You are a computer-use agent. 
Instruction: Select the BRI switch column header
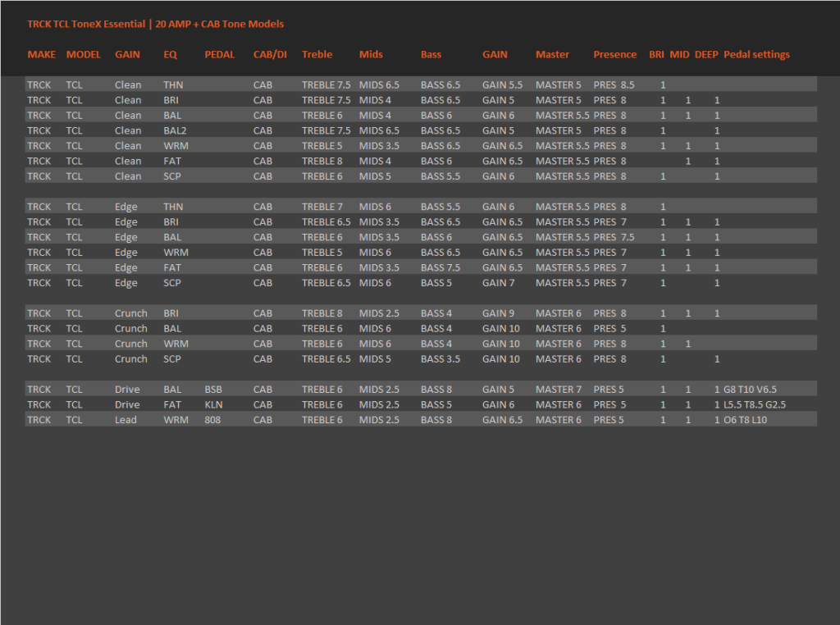pos(656,55)
